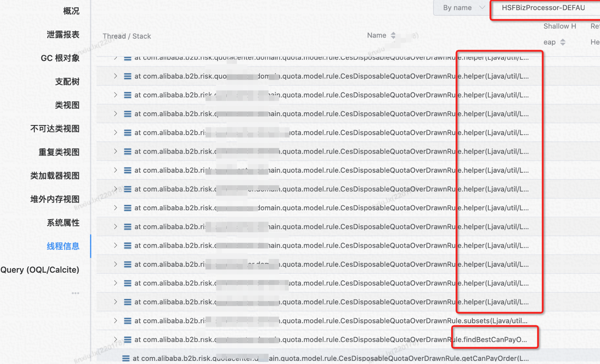Switch to 支配树 dominator tree view
This screenshot has height=364, width=600.
[x=67, y=82]
